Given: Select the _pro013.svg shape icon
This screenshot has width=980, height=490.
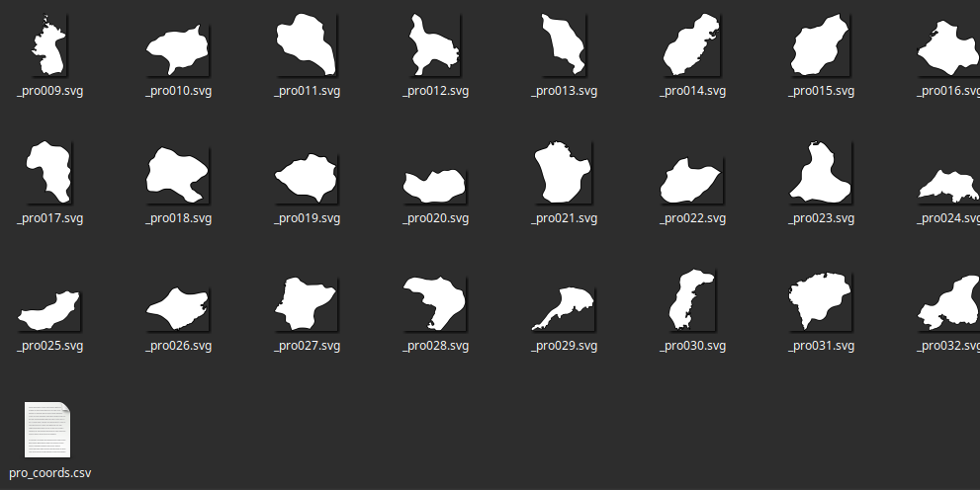Looking at the screenshot, I should click(x=564, y=44).
